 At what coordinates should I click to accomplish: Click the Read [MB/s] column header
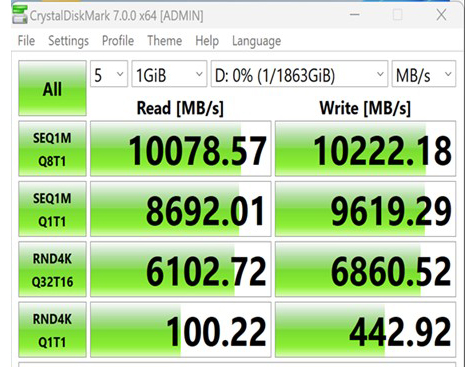click(180, 108)
